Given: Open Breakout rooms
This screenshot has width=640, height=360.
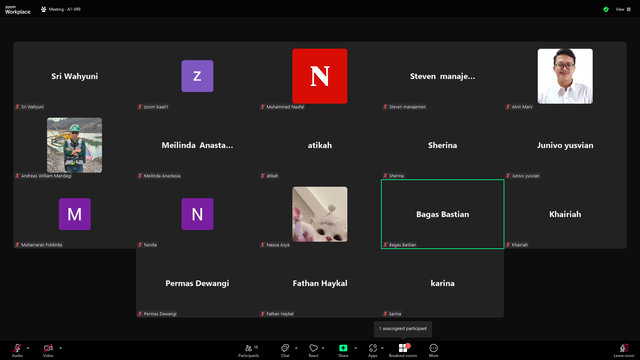Looking at the screenshot, I should click(403, 350).
